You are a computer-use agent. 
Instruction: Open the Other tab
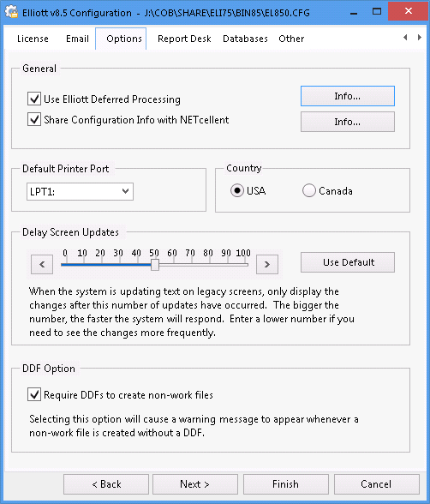291,39
